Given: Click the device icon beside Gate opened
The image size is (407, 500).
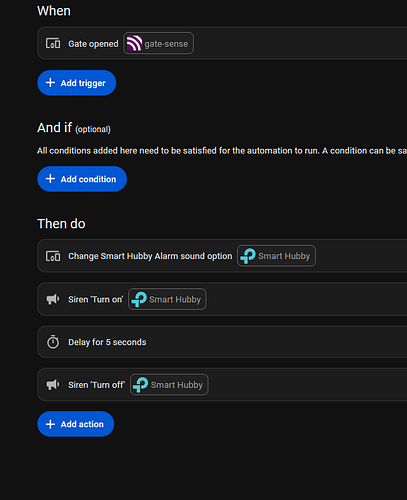Looking at the screenshot, I should pyautogui.click(x=53, y=43).
